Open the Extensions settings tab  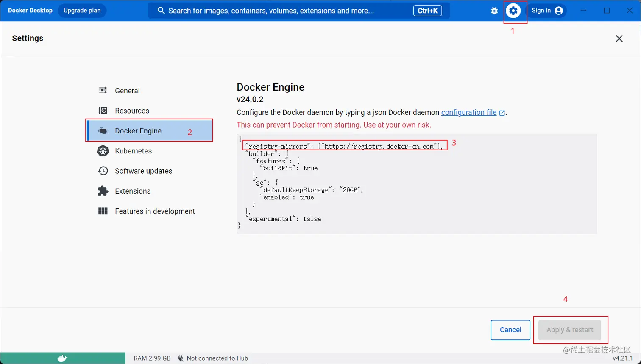150,191
